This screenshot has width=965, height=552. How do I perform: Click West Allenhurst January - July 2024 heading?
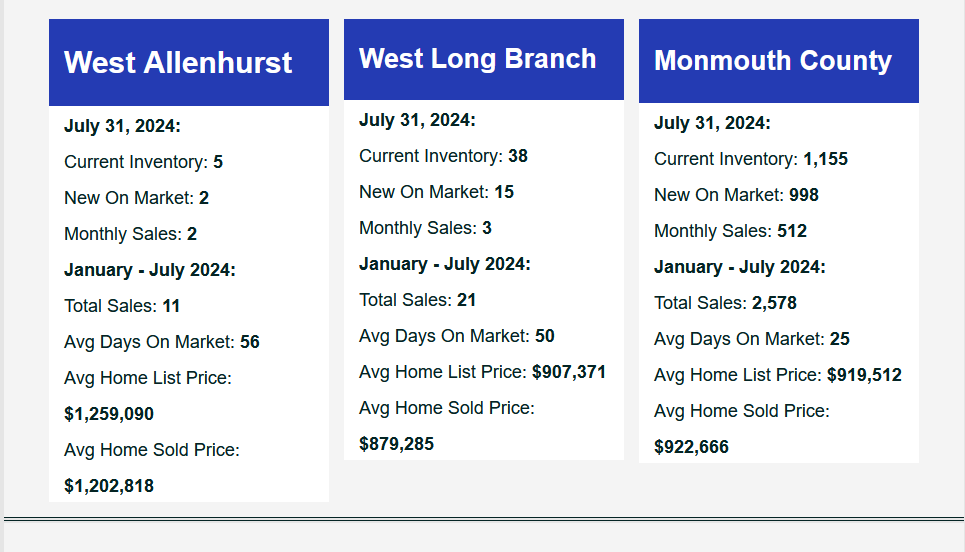pos(150,270)
